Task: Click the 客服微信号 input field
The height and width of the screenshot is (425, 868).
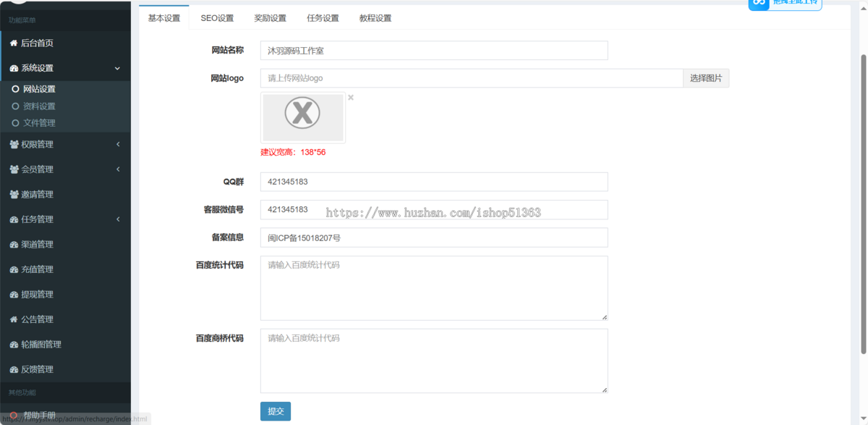Action: coord(434,210)
